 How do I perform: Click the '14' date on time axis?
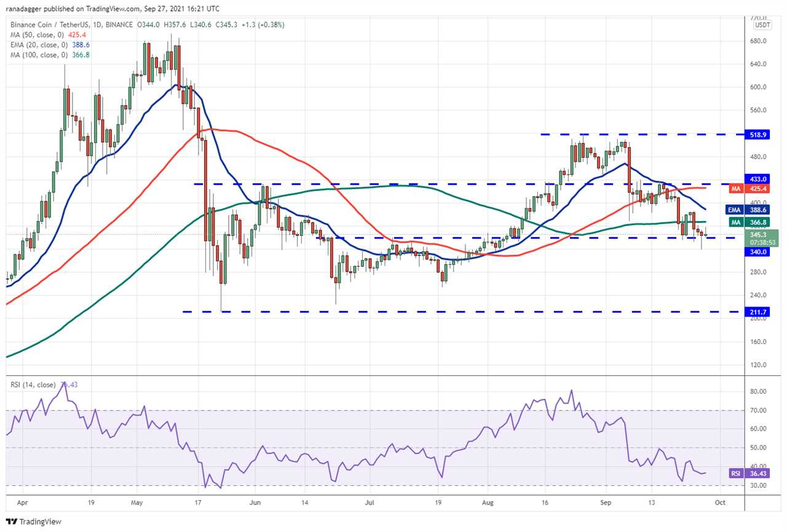pos(306,502)
